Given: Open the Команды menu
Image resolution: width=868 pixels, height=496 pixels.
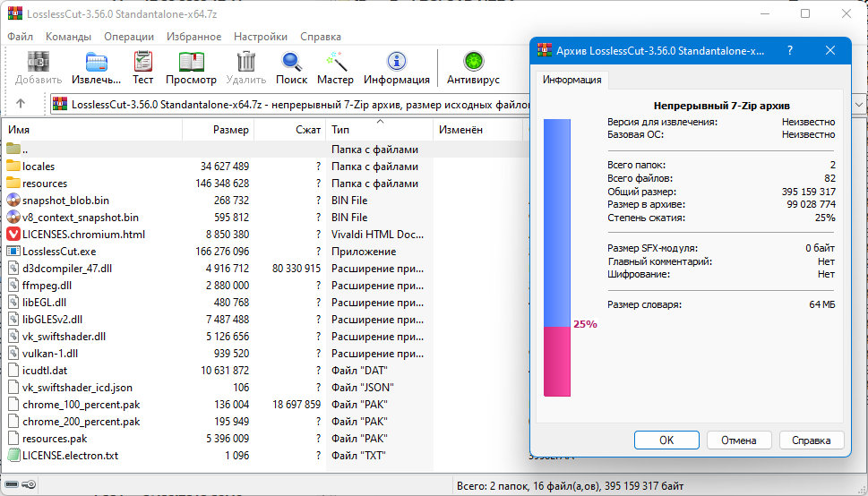Looking at the screenshot, I should click(x=68, y=37).
